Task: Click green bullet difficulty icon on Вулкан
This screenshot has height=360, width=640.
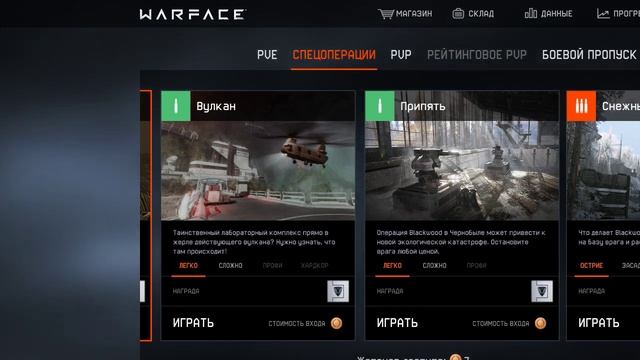Action: click(176, 106)
